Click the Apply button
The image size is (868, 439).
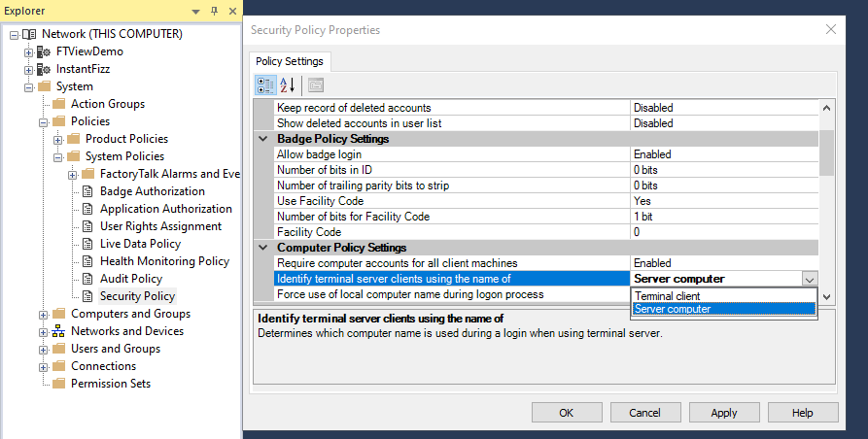(724, 413)
